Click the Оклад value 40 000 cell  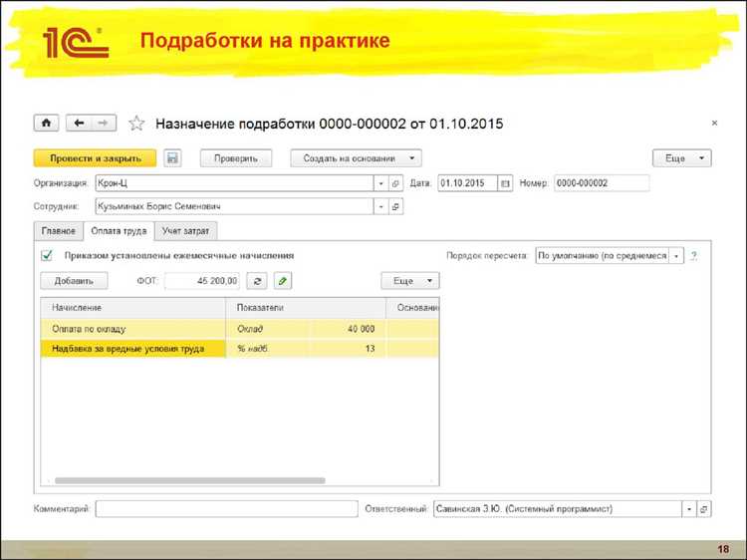pos(348,329)
